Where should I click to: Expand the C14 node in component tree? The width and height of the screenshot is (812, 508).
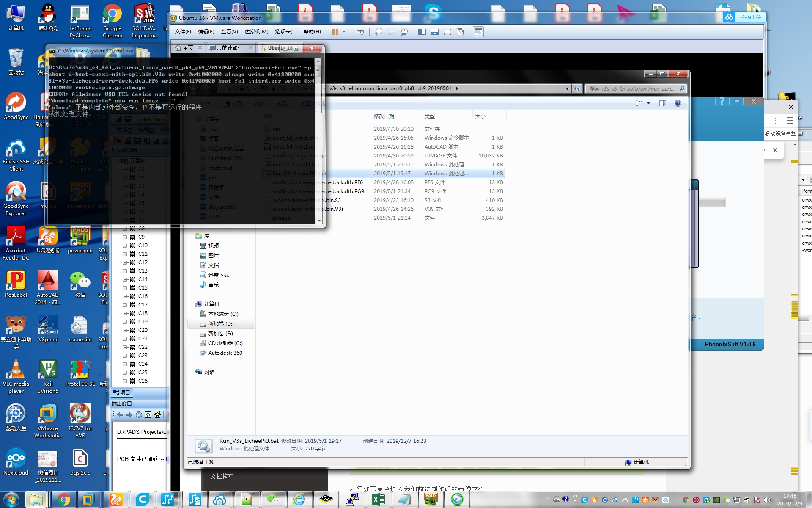pyautogui.click(x=125, y=279)
